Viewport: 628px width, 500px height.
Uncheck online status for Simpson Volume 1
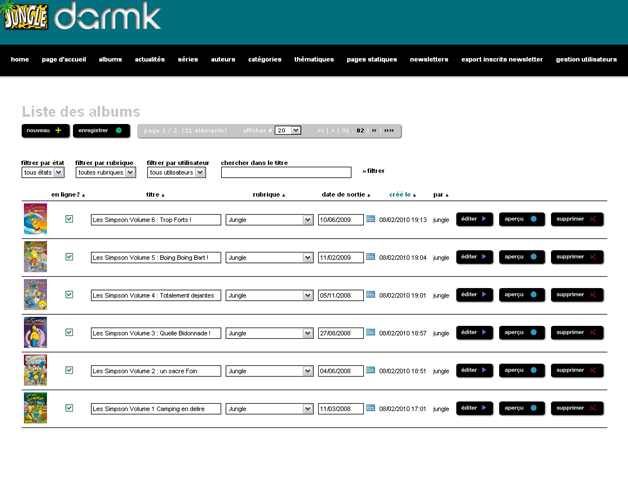coord(69,408)
